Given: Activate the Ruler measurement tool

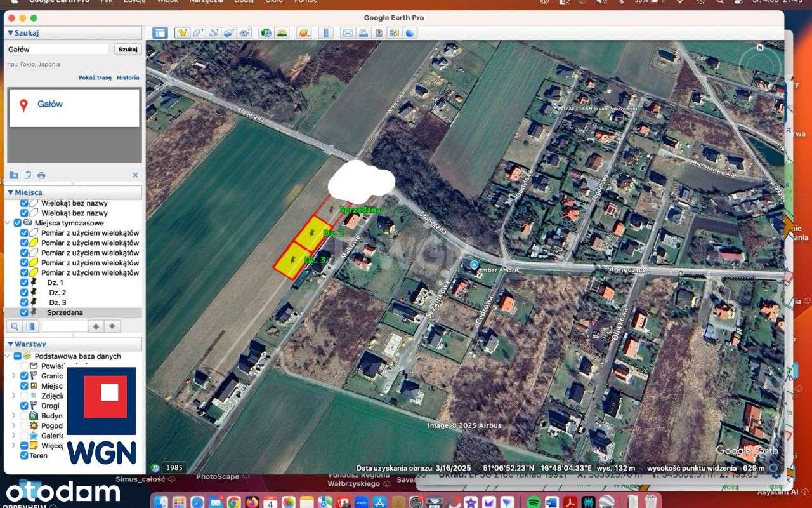Looking at the screenshot, I should 325,32.
